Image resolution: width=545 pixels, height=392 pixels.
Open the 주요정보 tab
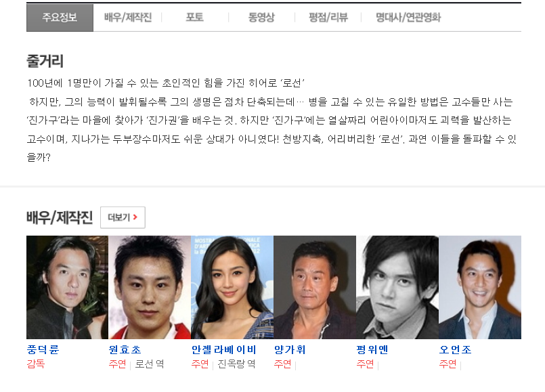[x=60, y=18]
